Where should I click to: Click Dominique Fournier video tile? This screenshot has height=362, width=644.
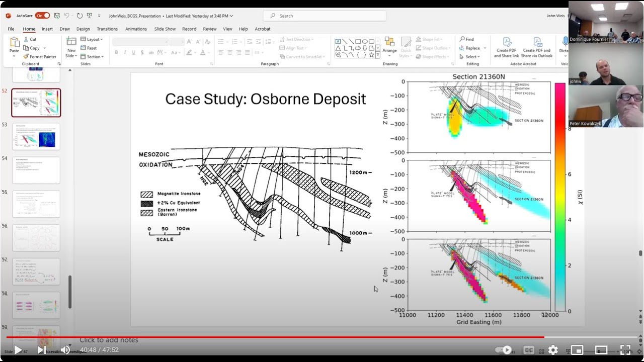[606, 23]
